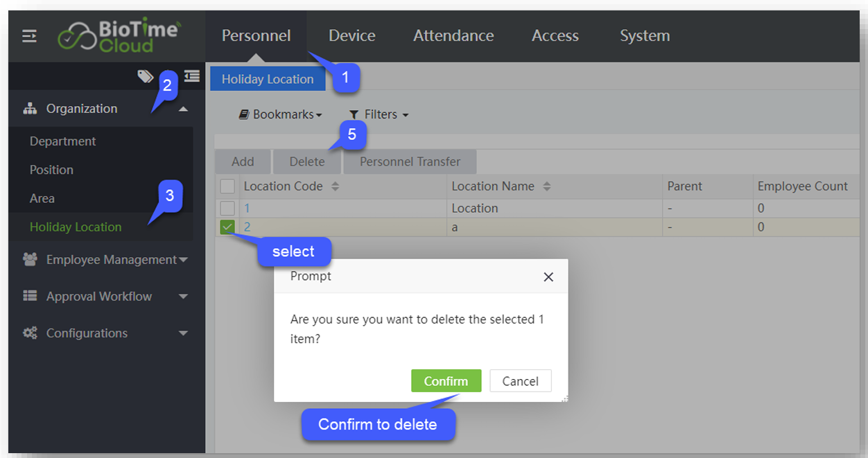Click the hamburger menu collapse icon
Viewport: 868px width, 458px height.
click(x=30, y=36)
